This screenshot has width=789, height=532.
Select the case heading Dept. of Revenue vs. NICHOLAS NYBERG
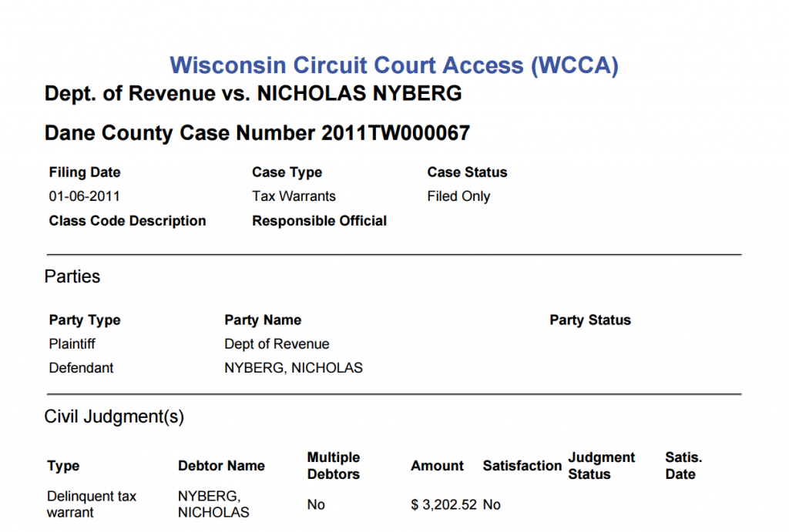tap(253, 93)
